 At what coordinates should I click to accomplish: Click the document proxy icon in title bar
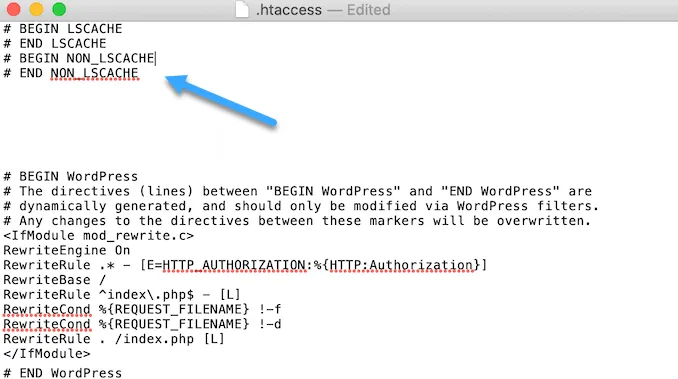coord(242,10)
